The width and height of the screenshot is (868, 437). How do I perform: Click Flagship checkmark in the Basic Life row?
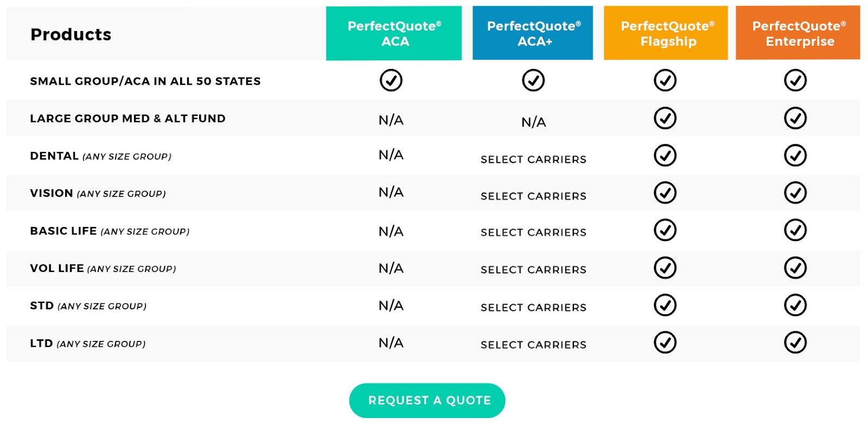click(x=665, y=230)
